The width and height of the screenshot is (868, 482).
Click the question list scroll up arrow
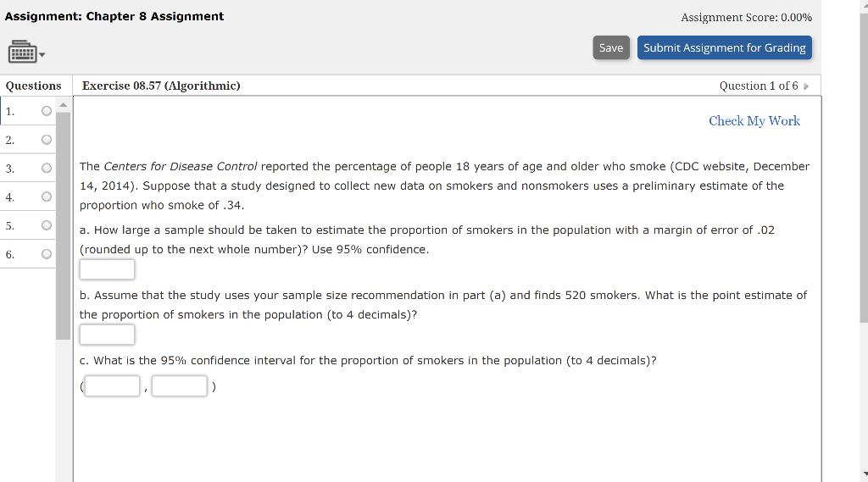click(x=63, y=104)
